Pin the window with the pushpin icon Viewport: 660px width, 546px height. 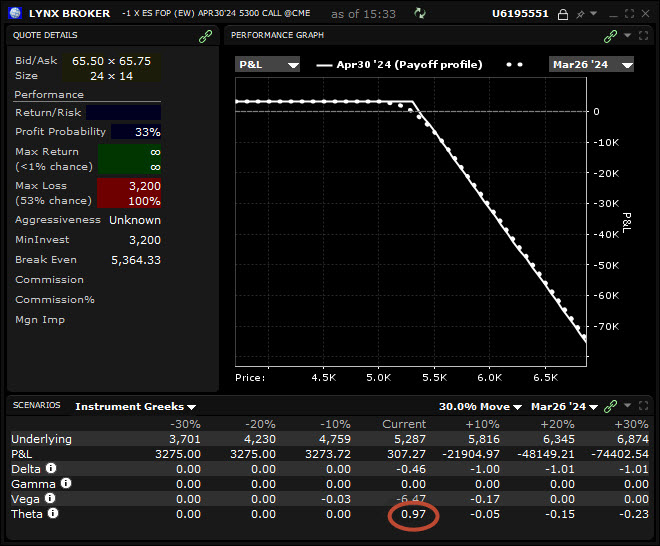pos(579,14)
